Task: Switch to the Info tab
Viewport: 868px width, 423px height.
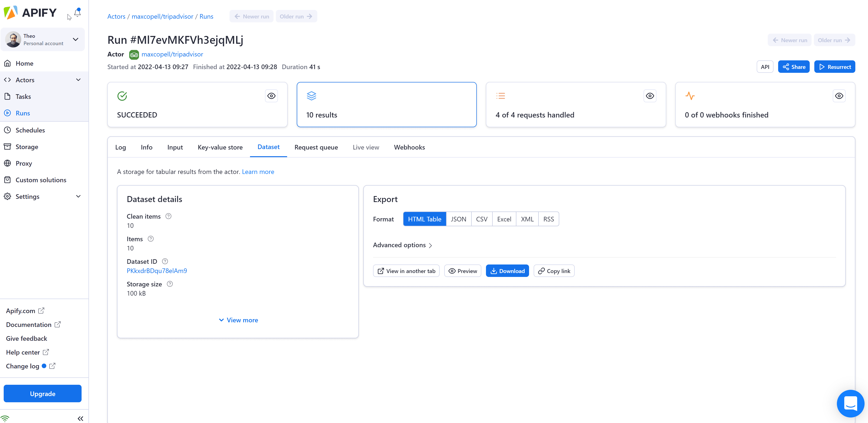Action: [x=147, y=147]
